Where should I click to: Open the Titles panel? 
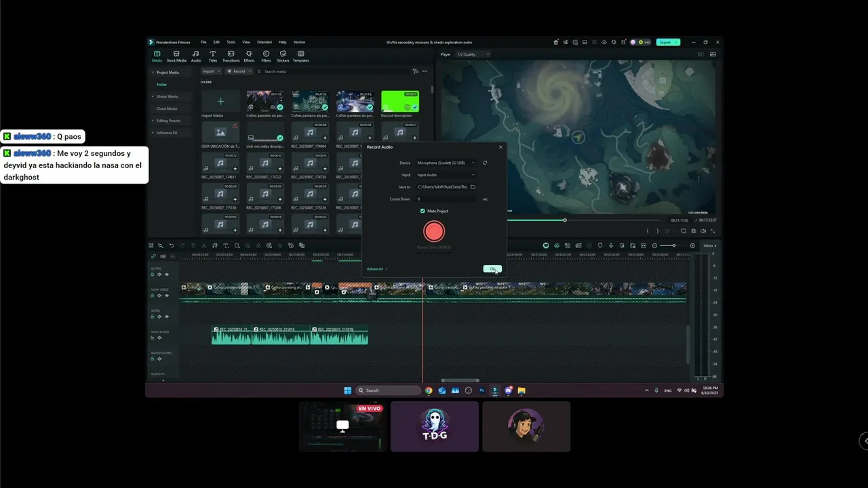point(213,56)
